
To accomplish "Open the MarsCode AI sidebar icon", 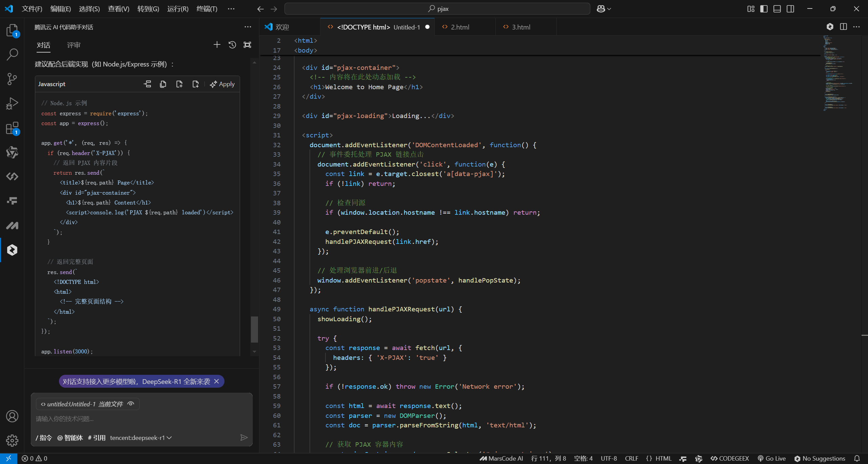I will 12,226.
